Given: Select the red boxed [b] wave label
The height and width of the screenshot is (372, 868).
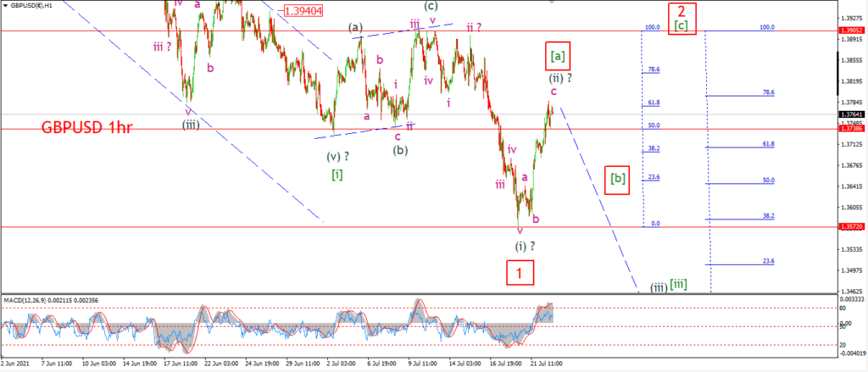Looking at the screenshot, I should click(618, 179).
